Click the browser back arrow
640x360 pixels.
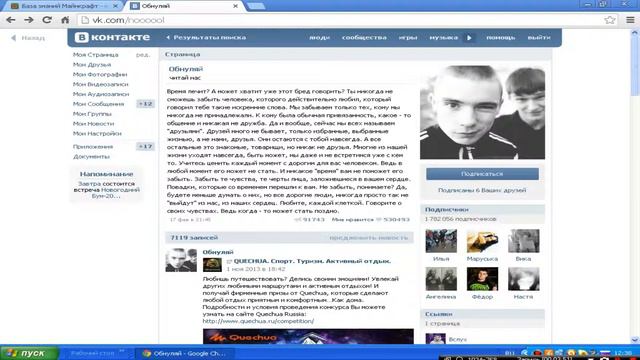click(x=11, y=20)
